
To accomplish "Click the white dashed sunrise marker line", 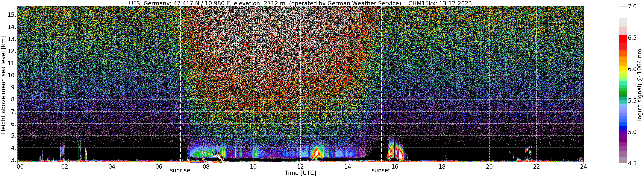I will point(180,85).
